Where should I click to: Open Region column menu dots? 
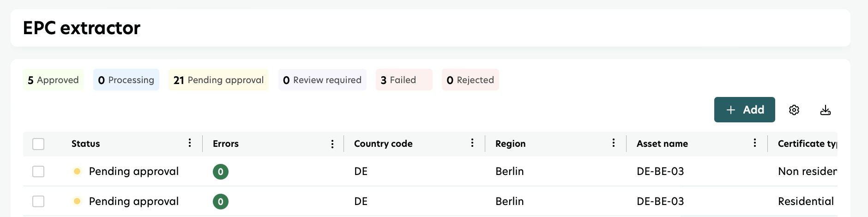(614, 143)
